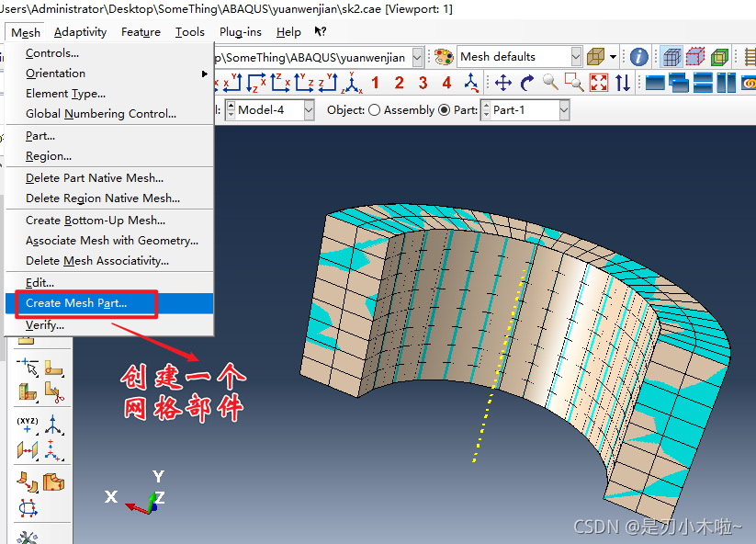Click the Magnify View icon
The image size is (756, 544).
pos(550,83)
